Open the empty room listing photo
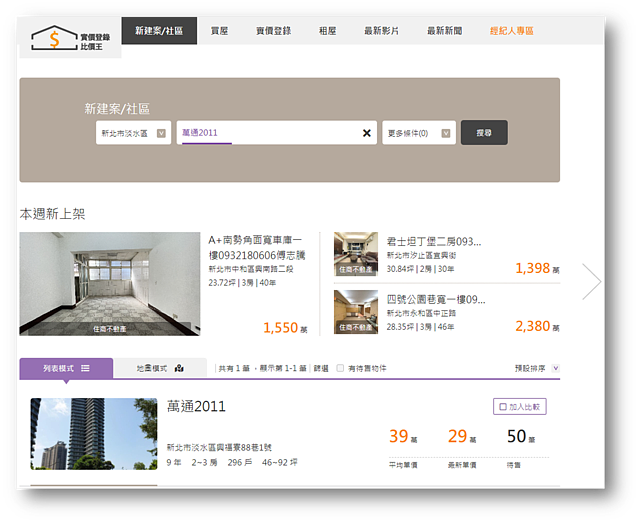The image size is (639, 523). (110, 284)
